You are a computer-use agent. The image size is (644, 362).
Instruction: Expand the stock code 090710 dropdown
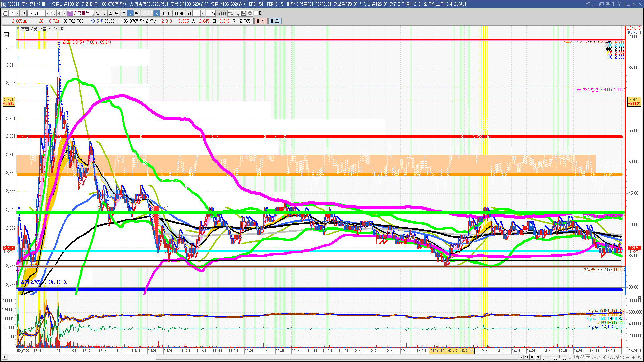(48, 13)
